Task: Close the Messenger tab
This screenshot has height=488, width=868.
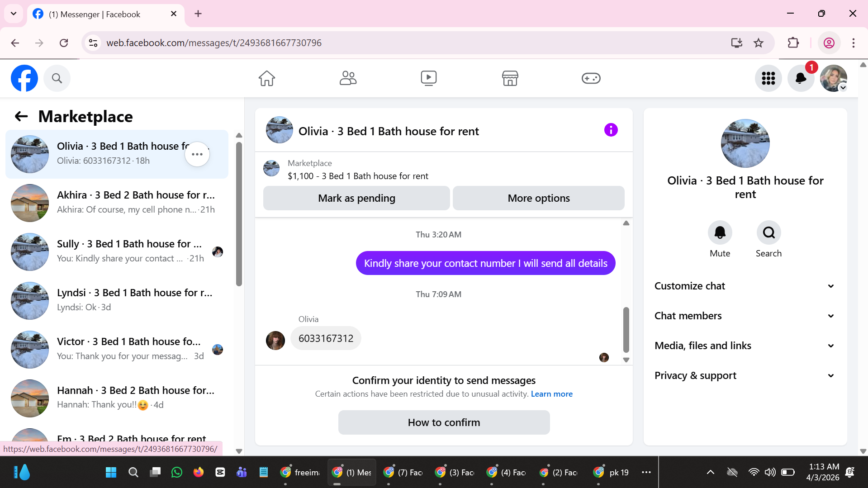Action: (174, 14)
